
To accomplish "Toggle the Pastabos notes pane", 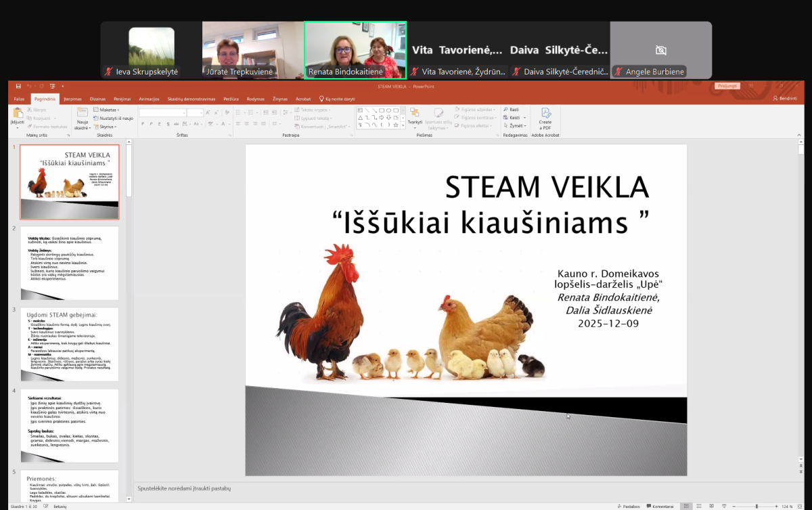I will tap(629, 506).
